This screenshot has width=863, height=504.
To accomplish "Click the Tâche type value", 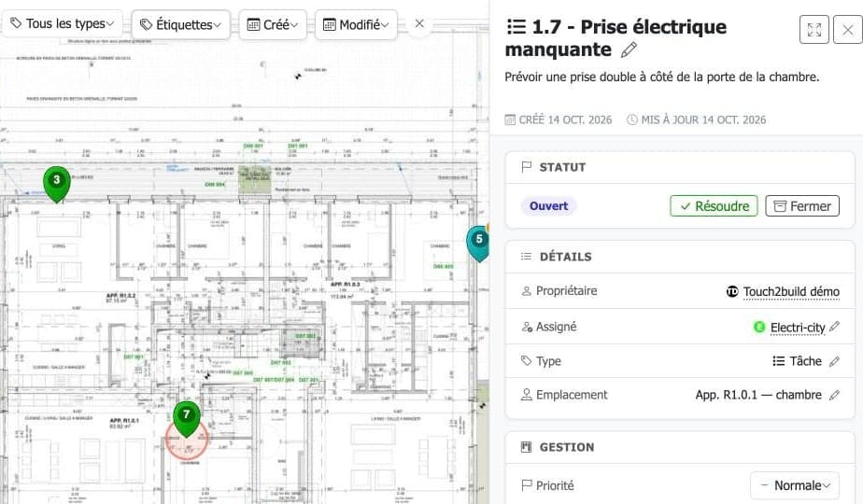I will [805, 361].
